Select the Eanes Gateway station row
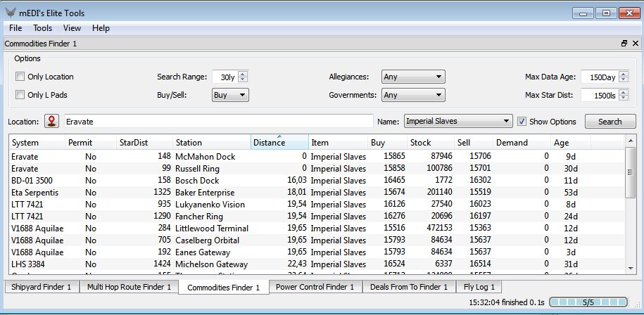The width and height of the screenshot is (644, 315). click(x=317, y=252)
